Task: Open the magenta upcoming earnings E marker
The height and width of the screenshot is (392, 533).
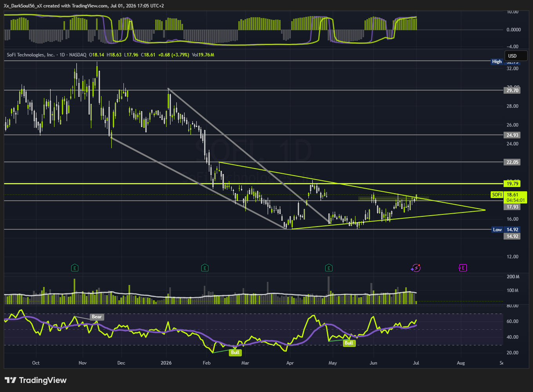Action: 463,268
